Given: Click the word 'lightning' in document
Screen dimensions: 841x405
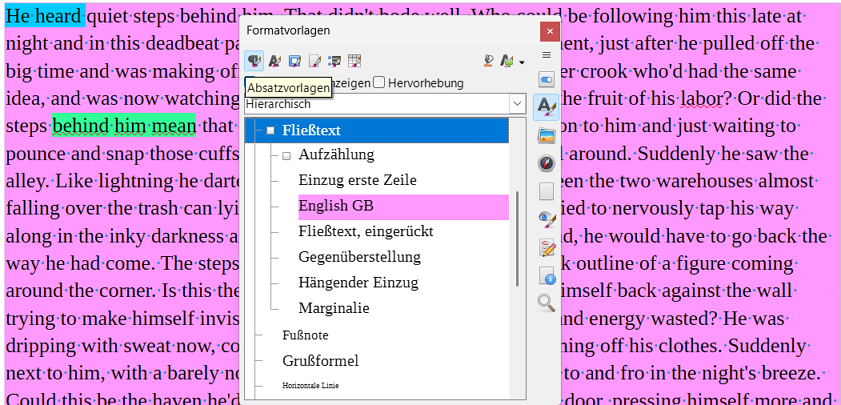Looking at the screenshot, I should click(135, 182).
